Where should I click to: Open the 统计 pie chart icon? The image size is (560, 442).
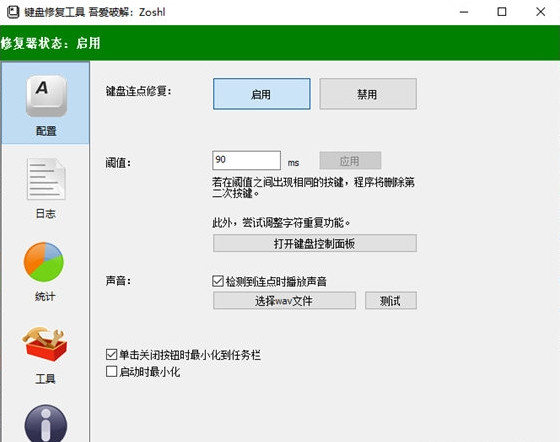tap(44, 262)
